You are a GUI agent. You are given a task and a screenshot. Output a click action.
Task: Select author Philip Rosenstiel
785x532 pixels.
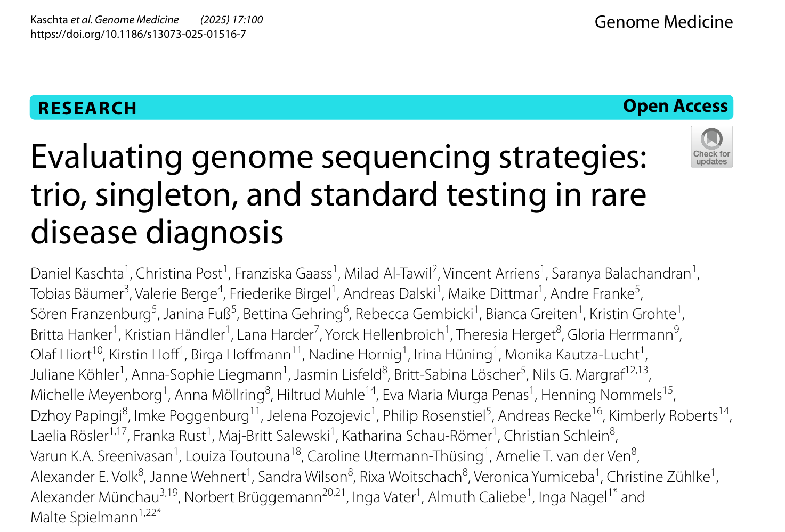point(434,416)
